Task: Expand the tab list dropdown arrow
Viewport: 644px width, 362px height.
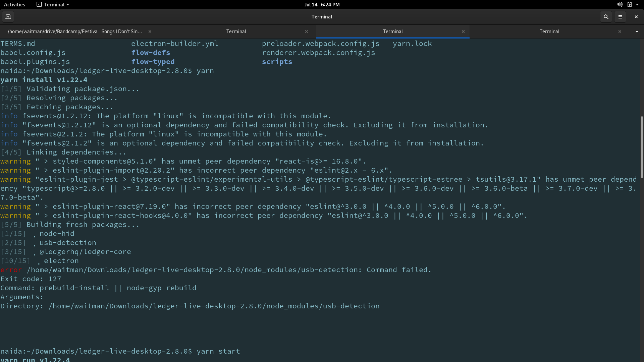Action: (637, 32)
